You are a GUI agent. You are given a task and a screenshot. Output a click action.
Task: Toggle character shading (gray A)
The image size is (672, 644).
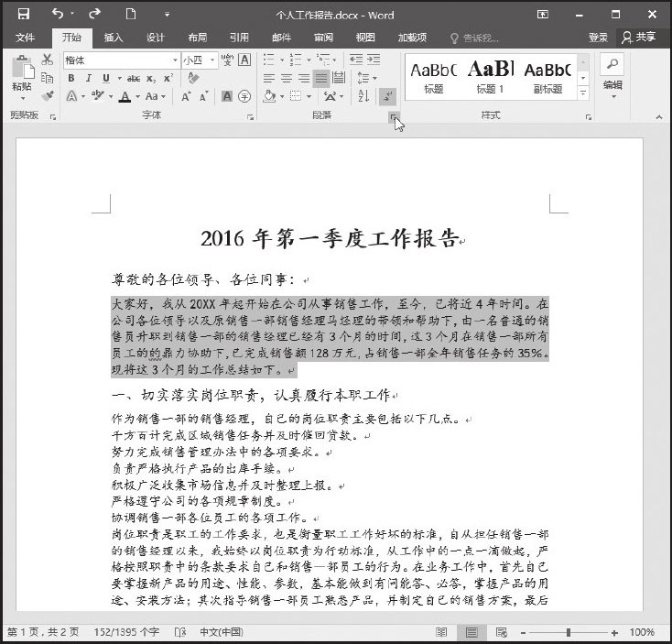tap(227, 96)
